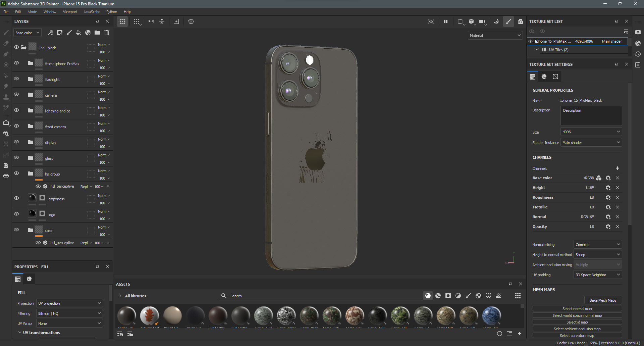Add a new asset with plus icon
Viewport: 644px width, 346px height.
pos(520,334)
